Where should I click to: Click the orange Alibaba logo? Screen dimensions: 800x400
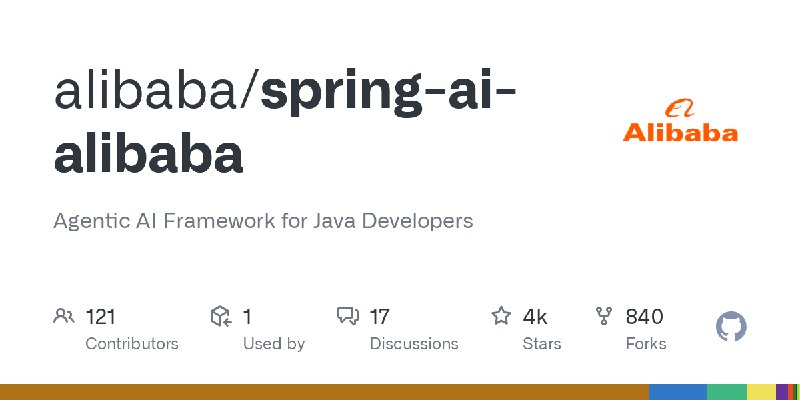point(680,121)
